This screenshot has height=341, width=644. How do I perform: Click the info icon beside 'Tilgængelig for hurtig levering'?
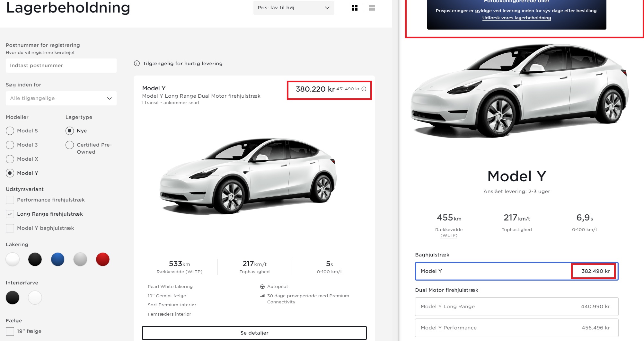click(137, 63)
